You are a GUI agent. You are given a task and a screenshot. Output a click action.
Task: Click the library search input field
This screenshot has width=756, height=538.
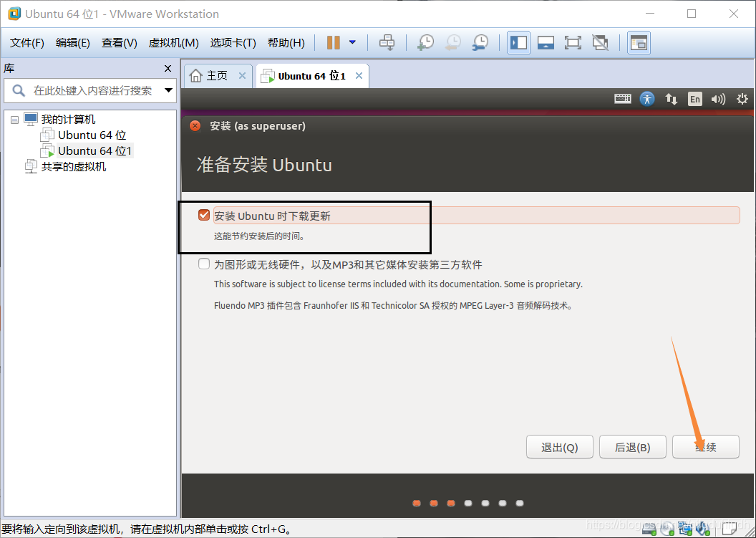[92, 91]
